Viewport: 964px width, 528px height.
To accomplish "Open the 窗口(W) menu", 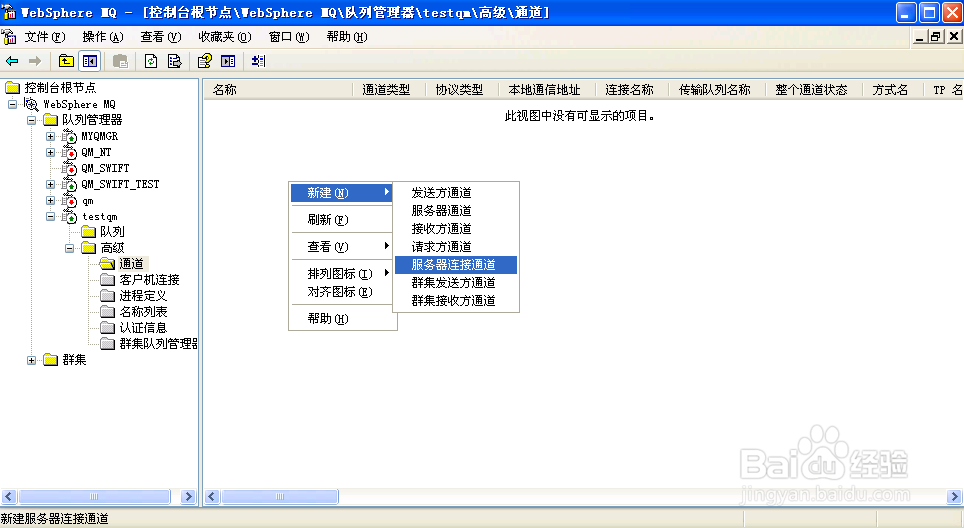I will point(289,37).
